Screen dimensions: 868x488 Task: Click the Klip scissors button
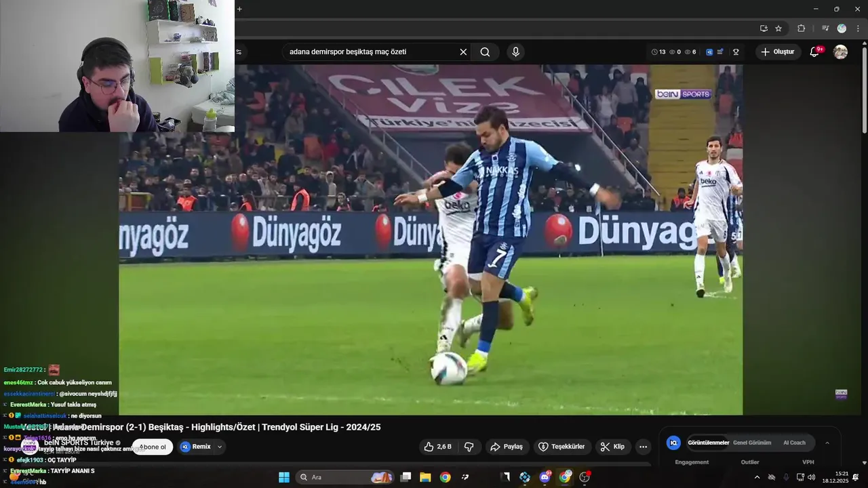pyautogui.click(x=613, y=447)
